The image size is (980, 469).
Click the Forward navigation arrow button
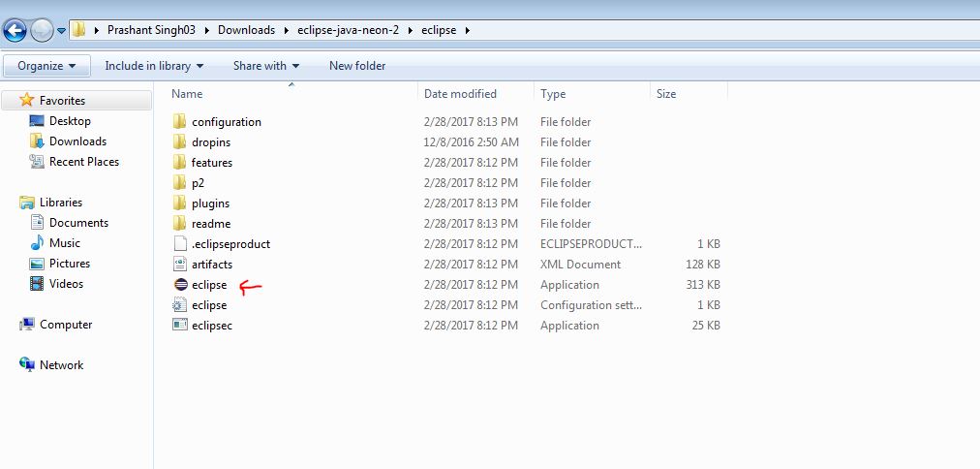(x=42, y=30)
